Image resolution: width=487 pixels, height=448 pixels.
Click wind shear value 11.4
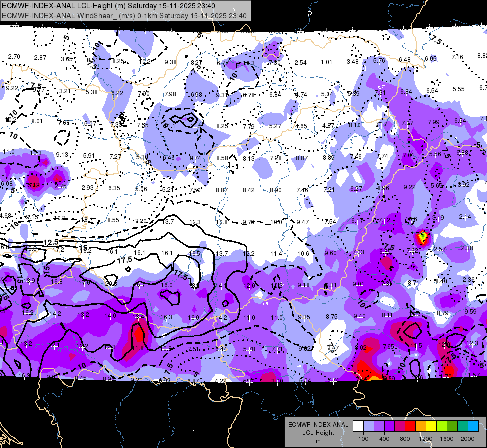point(276,254)
